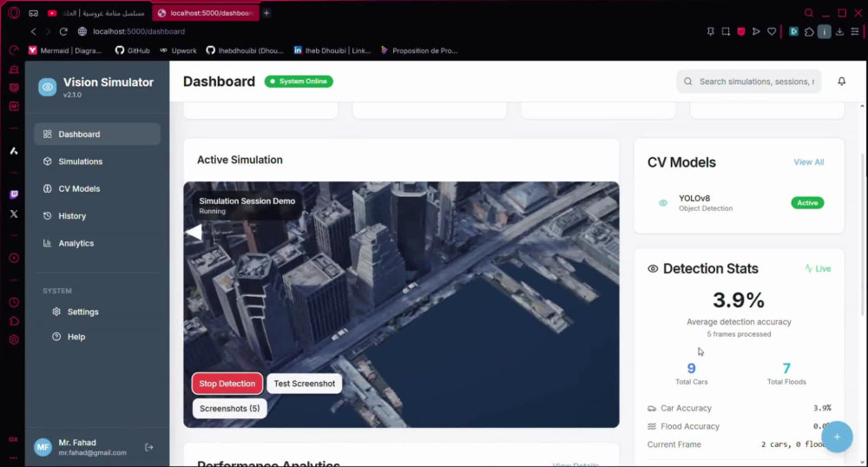
Task: Open Ihebdhouibi GitHub bookmark
Action: pyautogui.click(x=245, y=50)
